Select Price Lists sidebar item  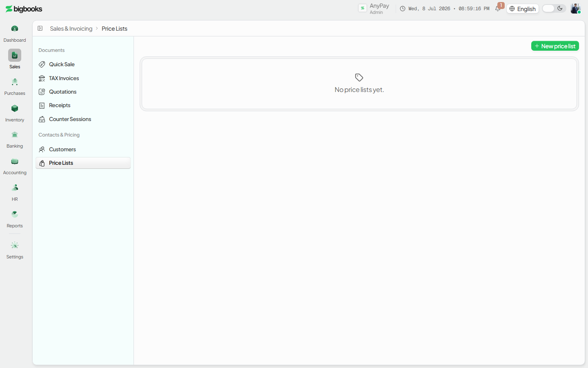click(x=83, y=163)
